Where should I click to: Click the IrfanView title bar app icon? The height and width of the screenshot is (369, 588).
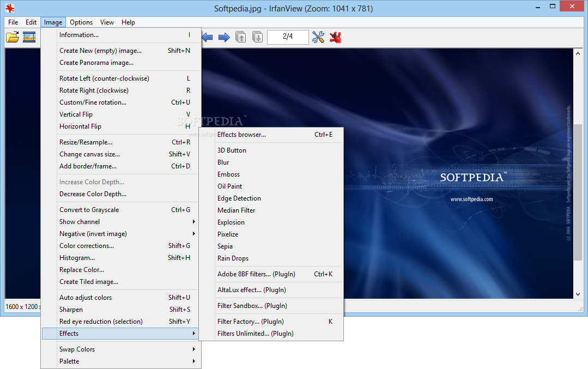click(x=10, y=8)
